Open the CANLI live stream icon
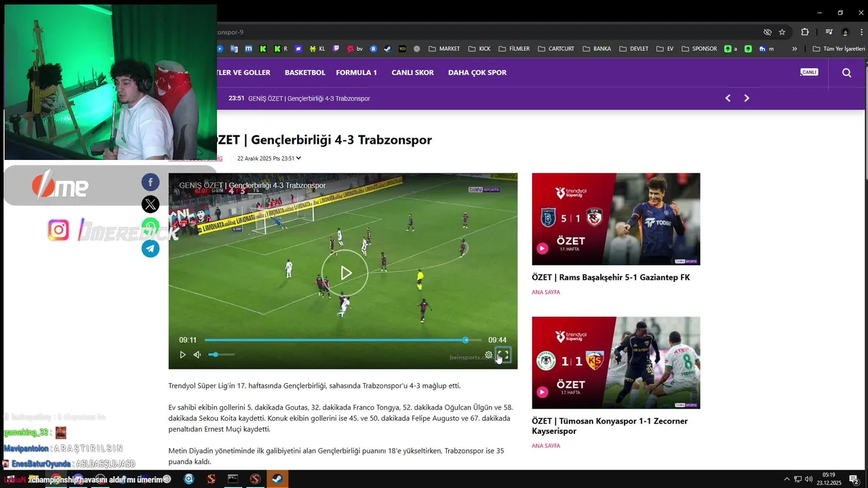The image size is (868, 488). (809, 72)
